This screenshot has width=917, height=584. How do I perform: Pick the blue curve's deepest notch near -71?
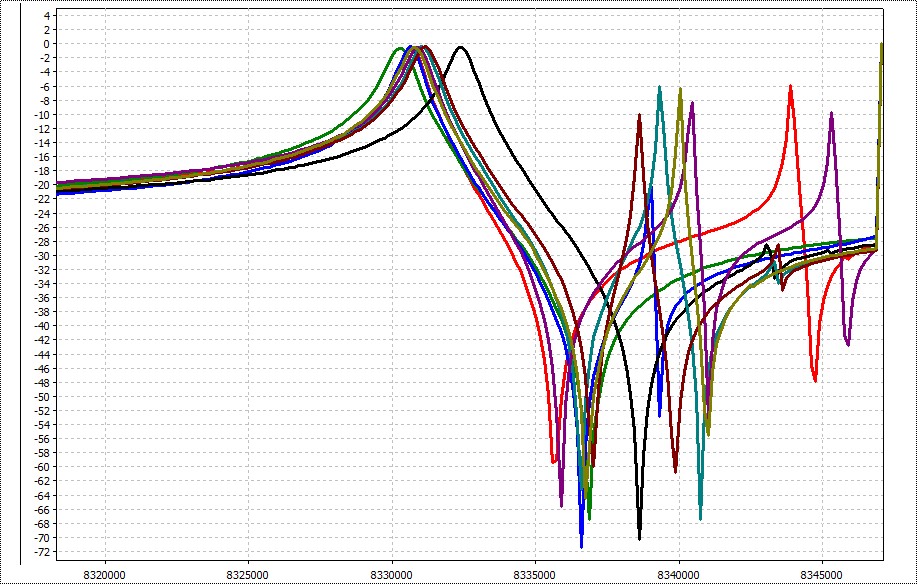[x=581, y=545]
